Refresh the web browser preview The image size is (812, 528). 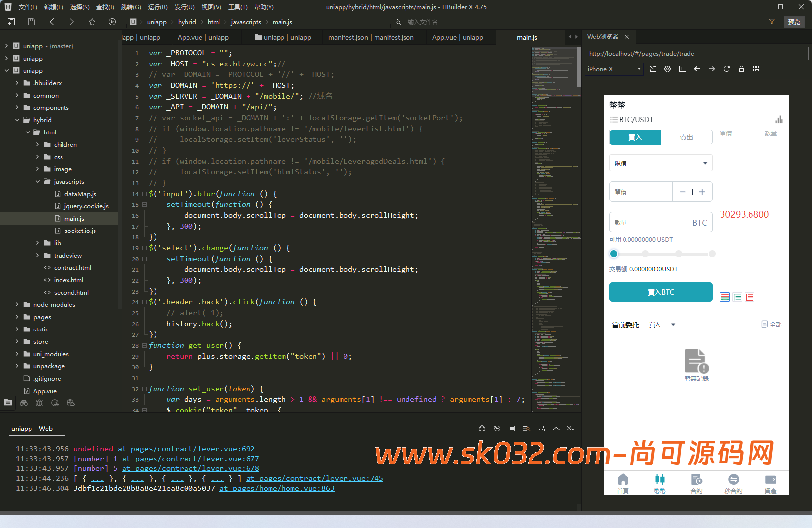coord(726,69)
